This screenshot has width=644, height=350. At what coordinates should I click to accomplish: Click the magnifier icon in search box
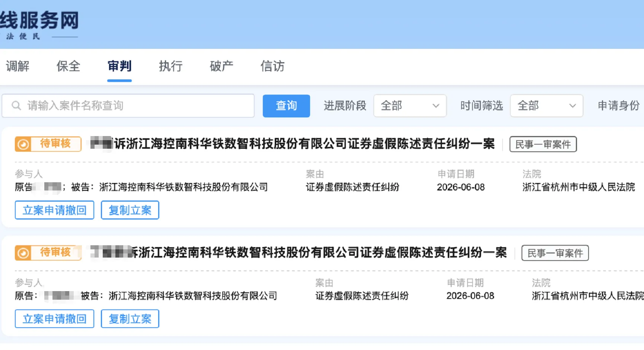point(16,106)
